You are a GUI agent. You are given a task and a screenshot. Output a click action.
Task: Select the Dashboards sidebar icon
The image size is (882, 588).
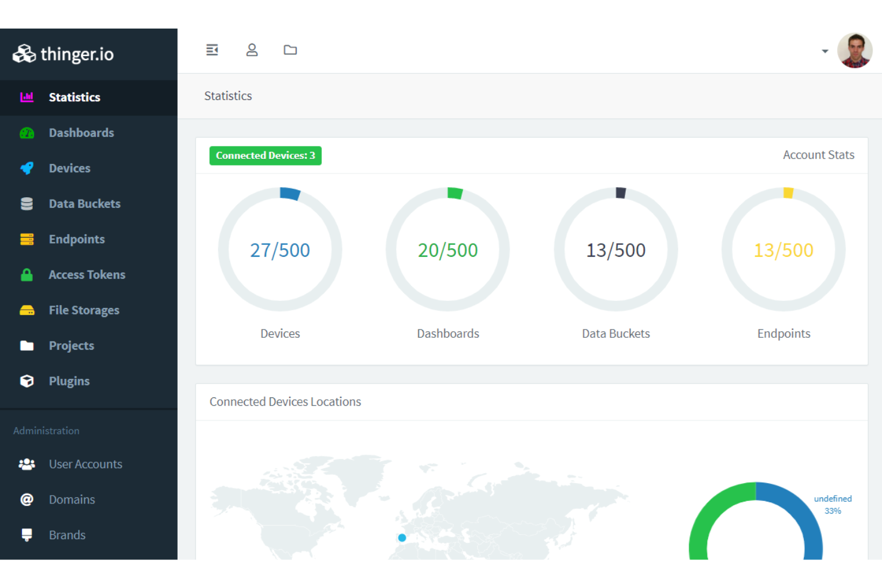(27, 132)
